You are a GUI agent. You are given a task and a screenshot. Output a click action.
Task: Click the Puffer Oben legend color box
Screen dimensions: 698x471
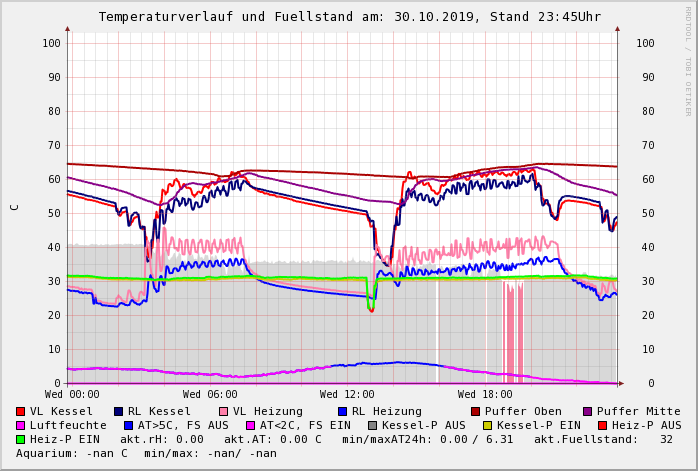click(x=476, y=411)
